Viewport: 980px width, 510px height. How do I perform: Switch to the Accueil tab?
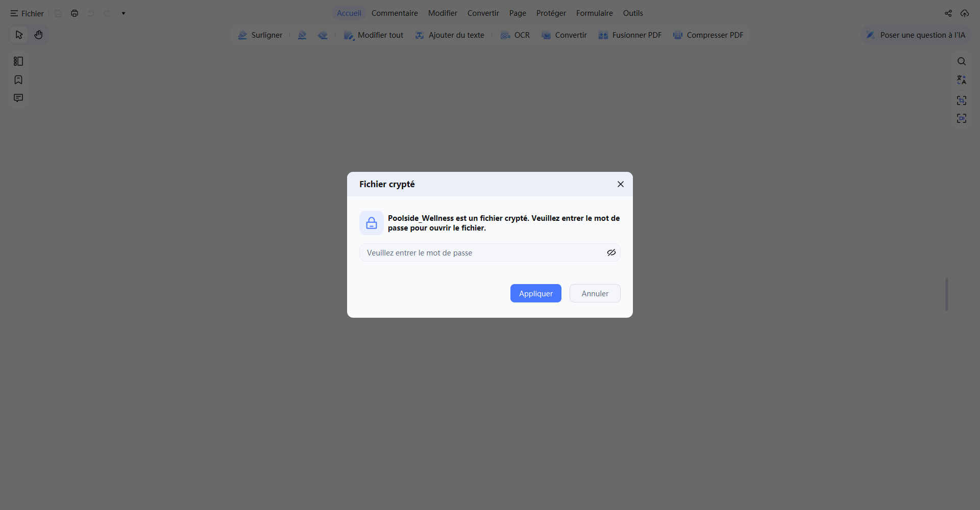coord(349,13)
